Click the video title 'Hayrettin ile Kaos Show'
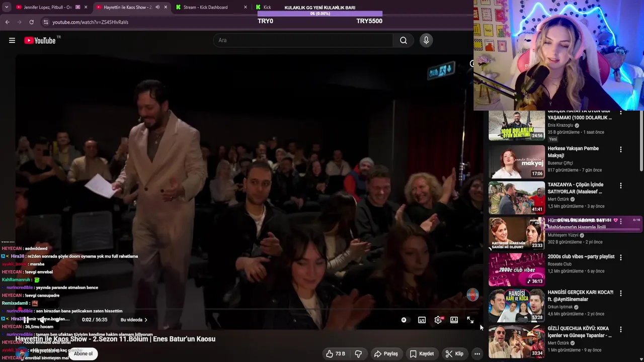 [x=115, y=339]
